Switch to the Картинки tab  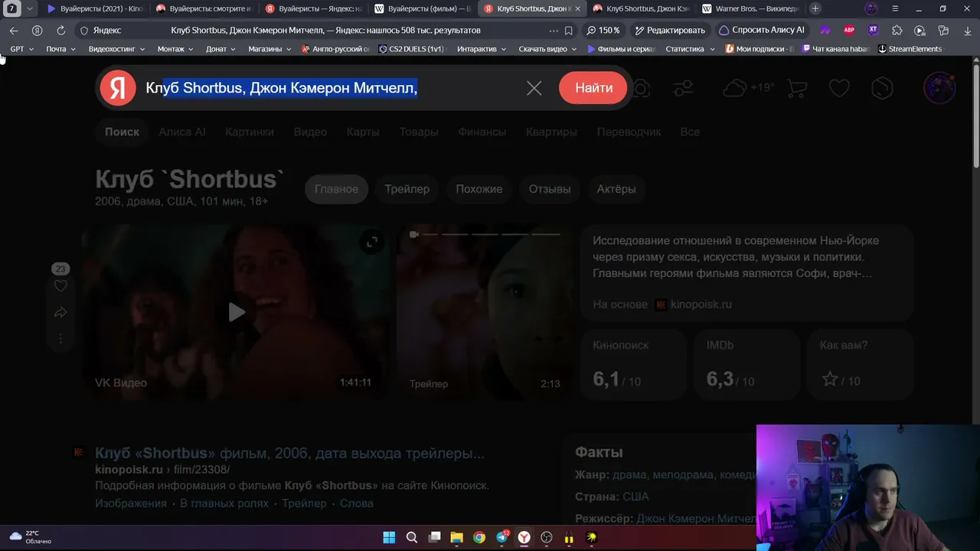click(x=250, y=132)
